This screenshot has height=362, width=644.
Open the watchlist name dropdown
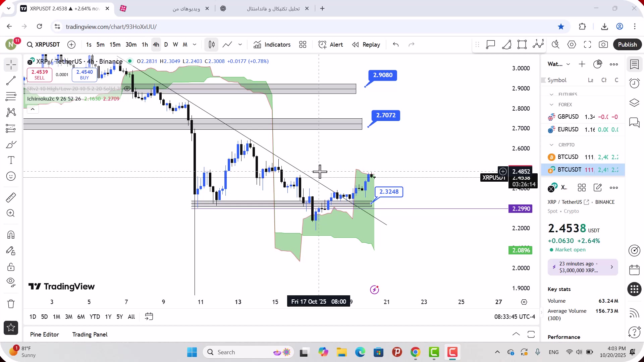tap(559, 64)
